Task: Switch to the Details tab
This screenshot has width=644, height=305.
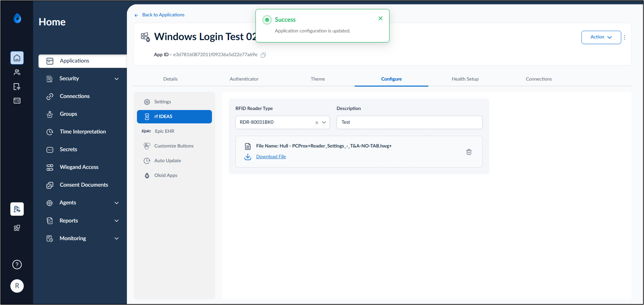Action: 170,79
